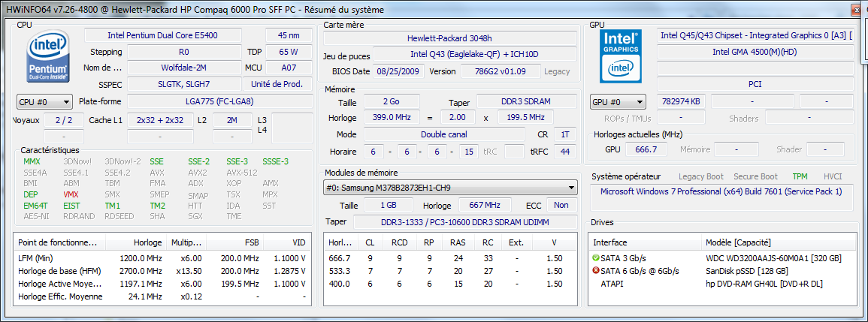Click the '2 Go' memory size field

[x=392, y=102]
